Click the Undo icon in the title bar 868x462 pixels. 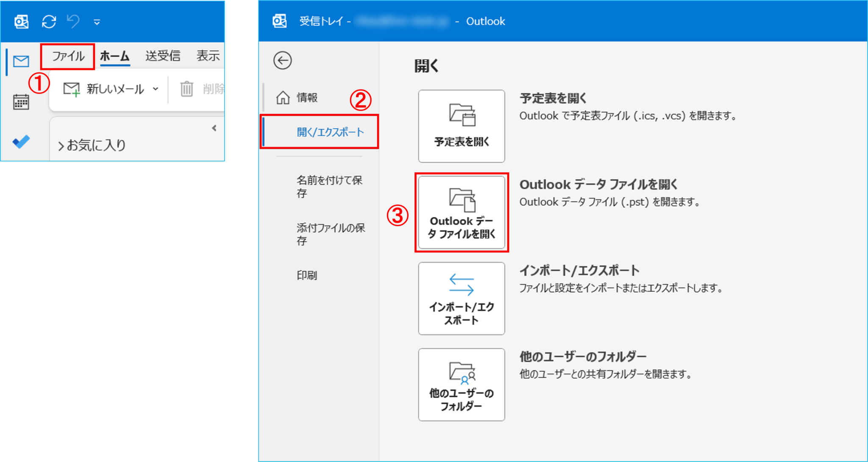[73, 22]
